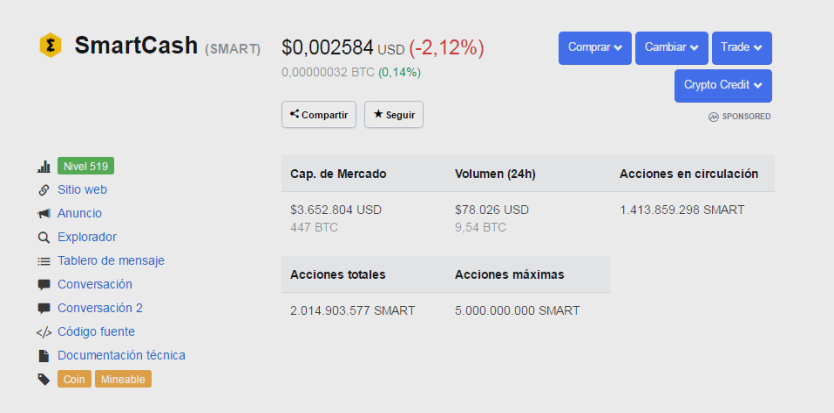This screenshot has height=413, width=834.
Task: Open the Conversación link
Action: pos(95,284)
